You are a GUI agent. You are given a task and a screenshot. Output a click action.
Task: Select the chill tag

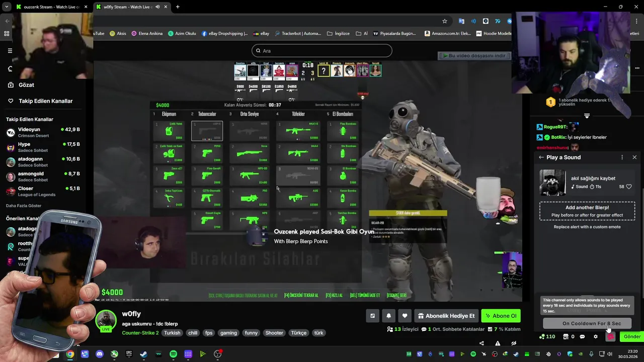click(193, 333)
